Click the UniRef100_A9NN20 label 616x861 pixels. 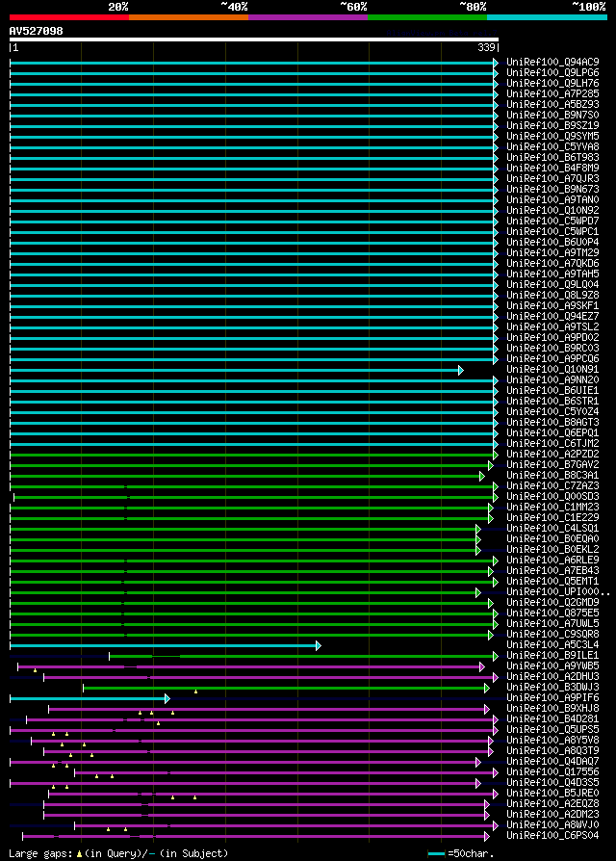(x=552, y=380)
